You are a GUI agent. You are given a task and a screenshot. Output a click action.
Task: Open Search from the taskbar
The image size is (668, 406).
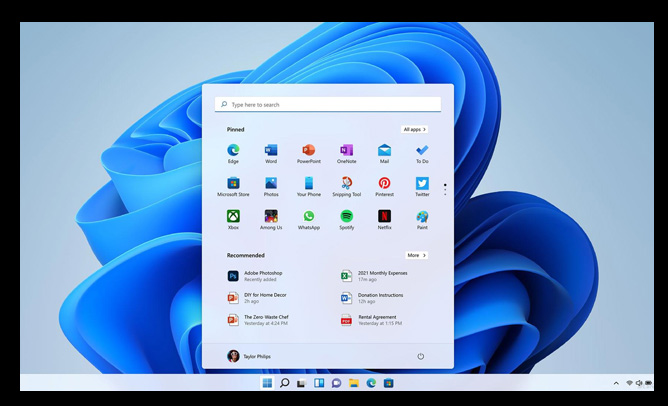[x=285, y=383]
